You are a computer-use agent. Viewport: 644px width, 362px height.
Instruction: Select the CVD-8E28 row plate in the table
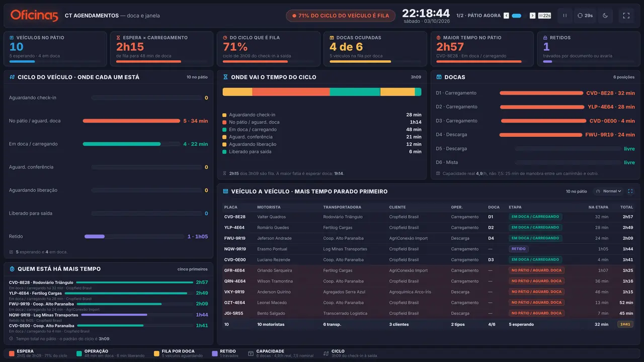(x=235, y=217)
